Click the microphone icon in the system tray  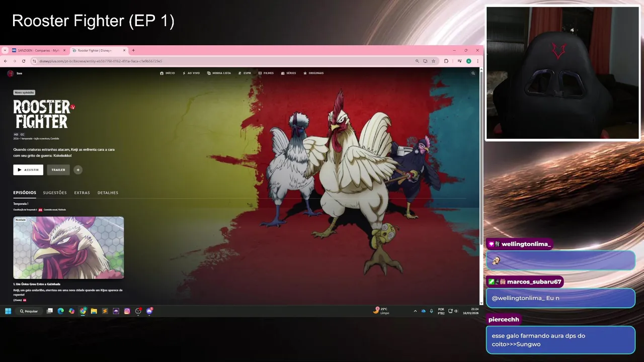[x=431, y=311]
